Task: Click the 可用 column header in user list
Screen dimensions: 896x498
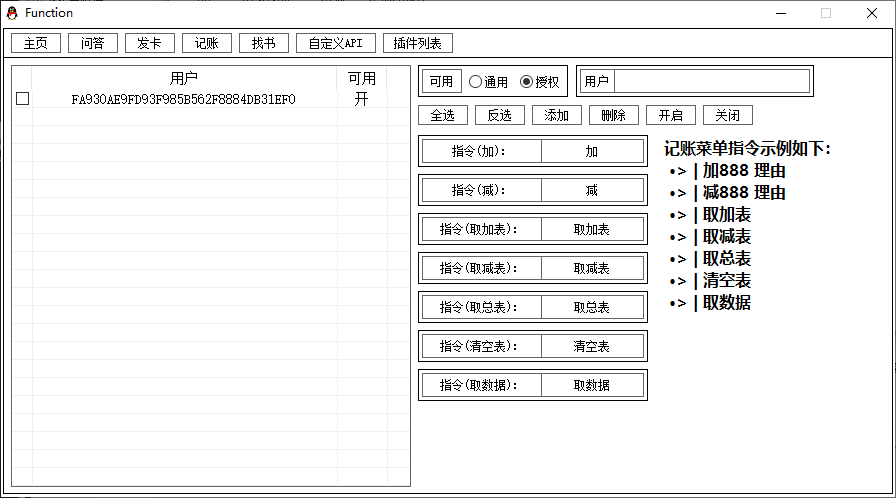Action: (x=361, y=78)
